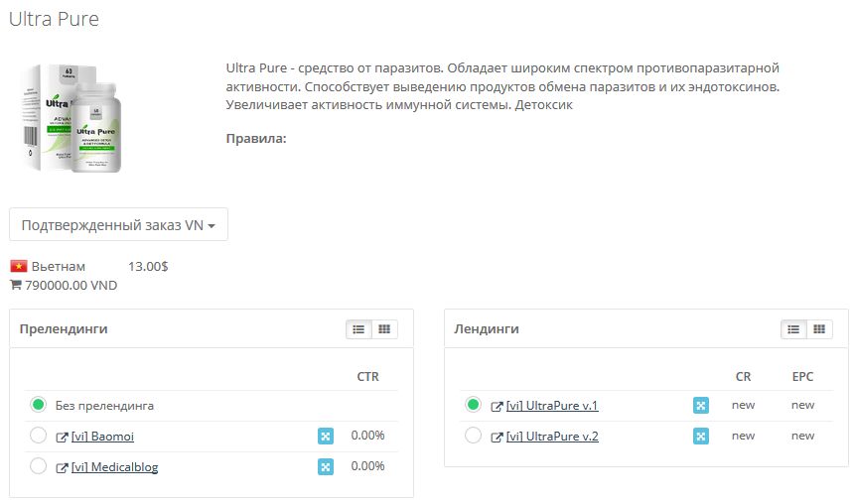This screenshot has height=504, width=853.
Task: Click the Ultra Pure product image
Action: click(x=71, y=118)
